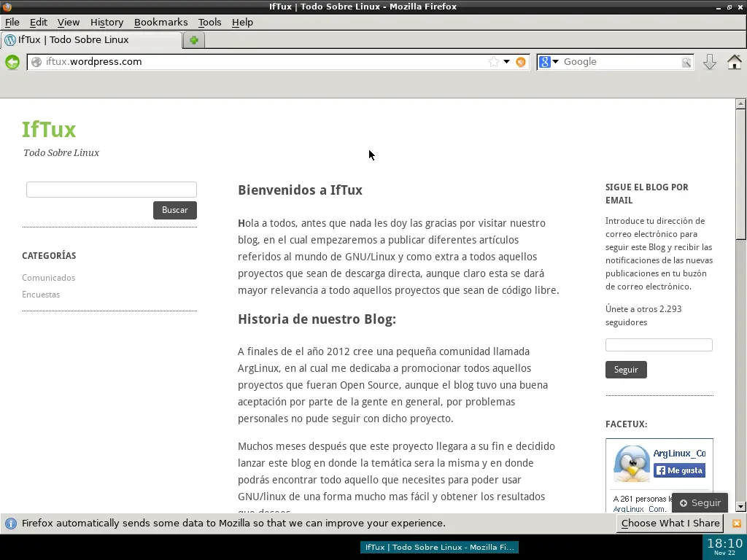The height and width of the screenshot is (560, 747).
Task: Open the Encuestas category link
Action: point(41,295)
